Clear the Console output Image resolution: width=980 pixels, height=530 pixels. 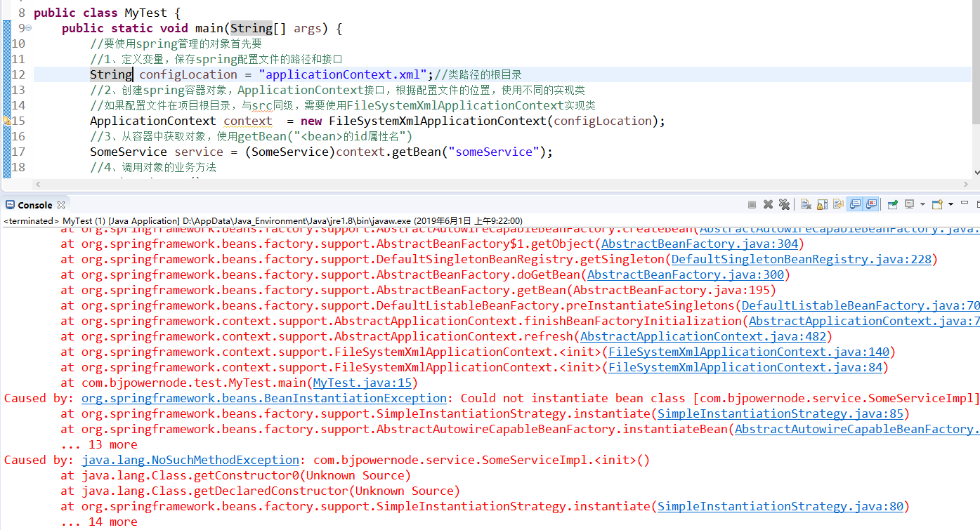(806, 204)
